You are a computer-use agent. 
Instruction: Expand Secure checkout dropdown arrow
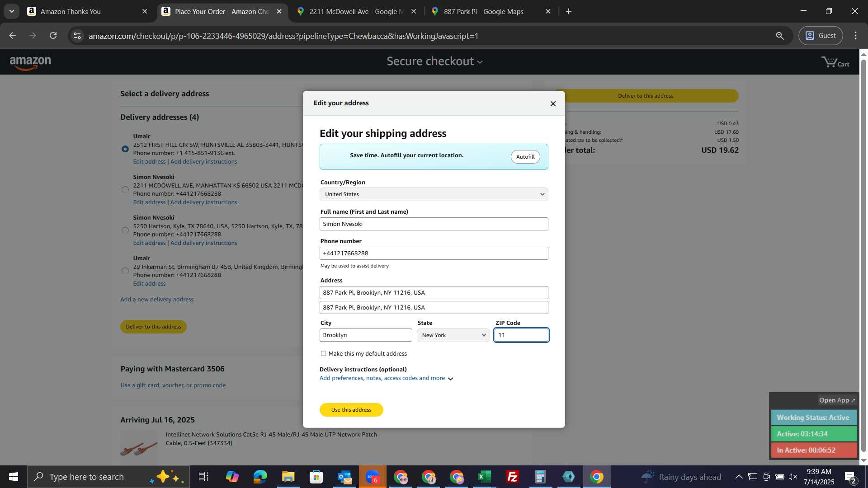480,62
